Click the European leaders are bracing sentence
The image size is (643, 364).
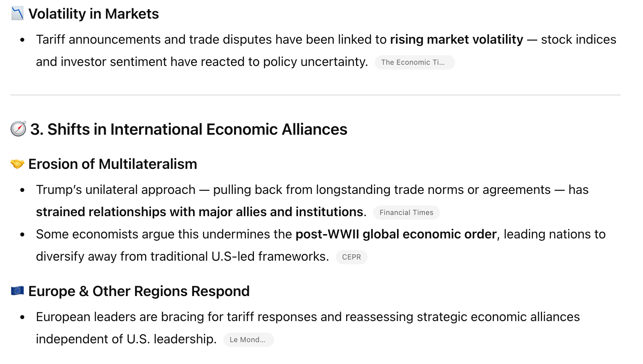(308, 317)
